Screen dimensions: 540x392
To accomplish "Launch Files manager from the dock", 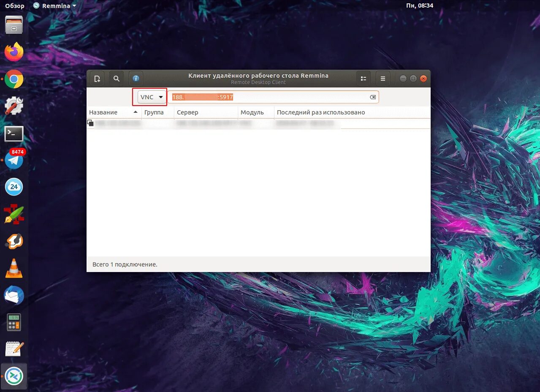I will (14, 25).
